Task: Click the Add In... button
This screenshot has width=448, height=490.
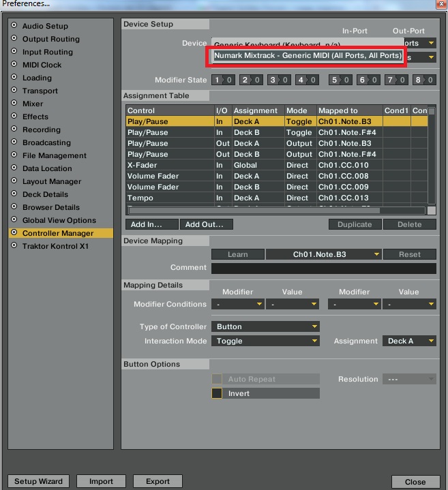Action: point(152,224)
